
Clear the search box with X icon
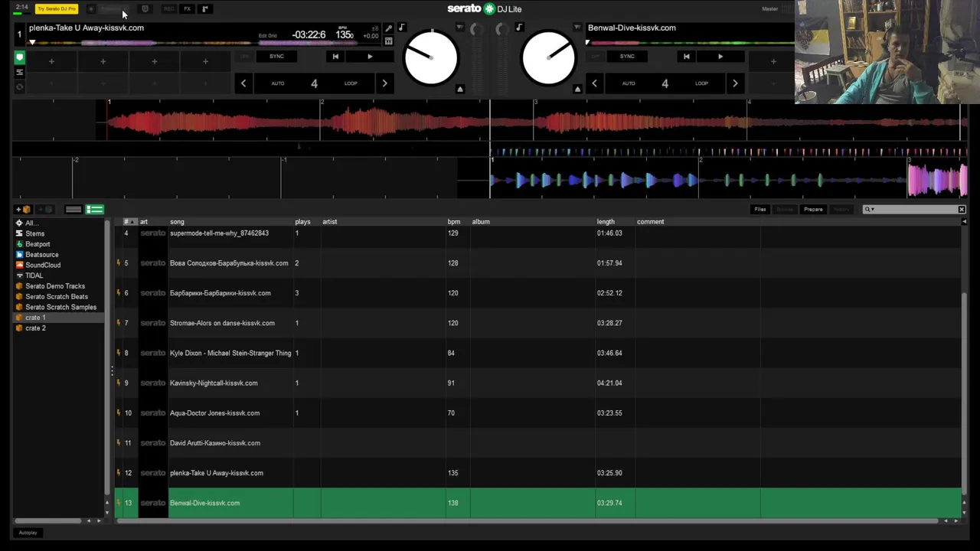pos(962,209)
